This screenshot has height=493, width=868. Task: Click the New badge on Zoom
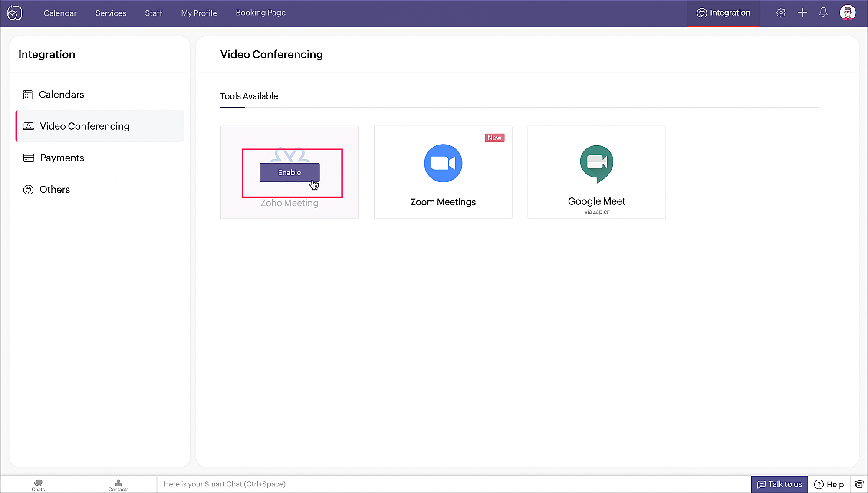[494, 138]
